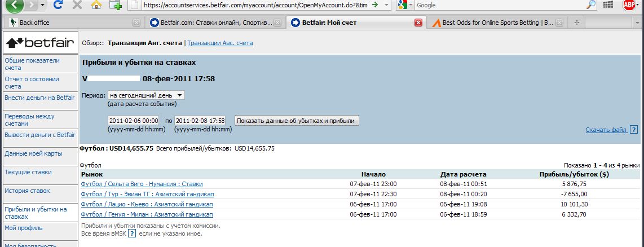Close the Betfair: Мой счет tab

[x=418, y=23]
